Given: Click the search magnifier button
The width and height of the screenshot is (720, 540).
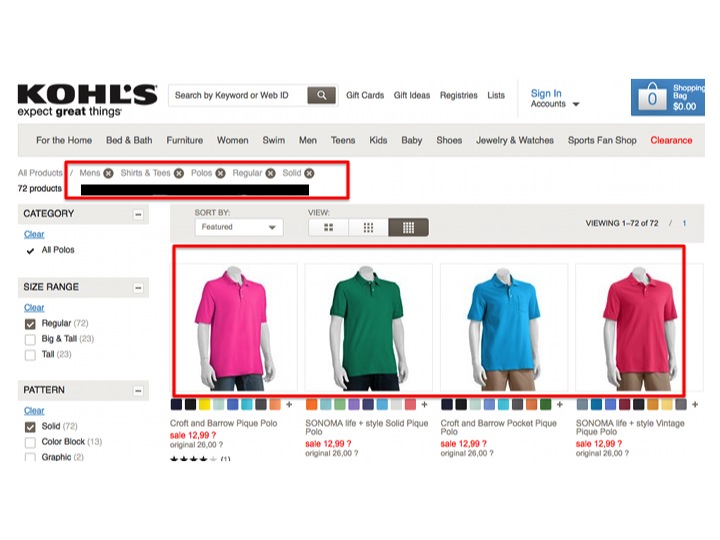Looking at the screenshot, I should tap(321, 95).
